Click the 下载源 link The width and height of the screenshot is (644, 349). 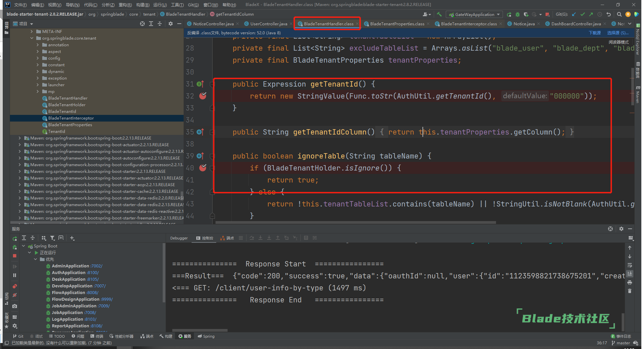click(595, 33)
